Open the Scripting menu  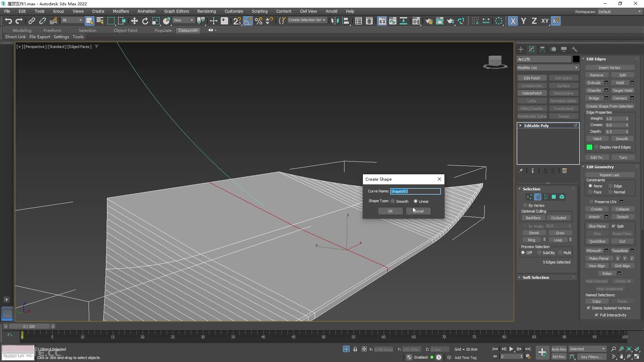[260, 11]
